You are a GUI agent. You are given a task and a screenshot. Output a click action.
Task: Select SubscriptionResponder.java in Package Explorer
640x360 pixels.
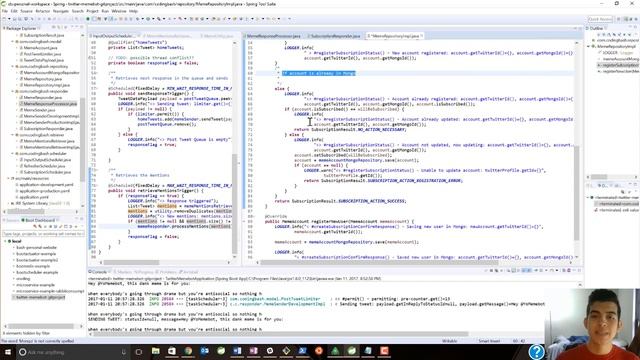pyautogui.click(x=48, y=129)
